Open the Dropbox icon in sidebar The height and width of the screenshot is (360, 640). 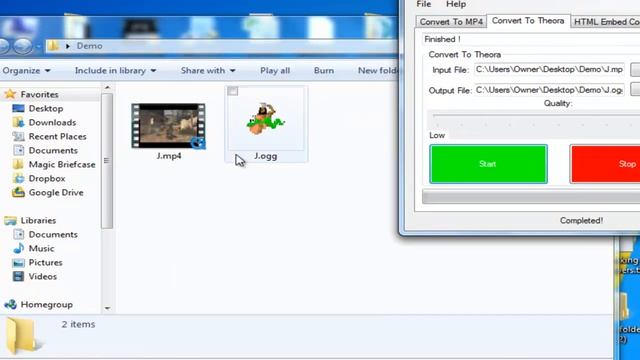(18, 178)
